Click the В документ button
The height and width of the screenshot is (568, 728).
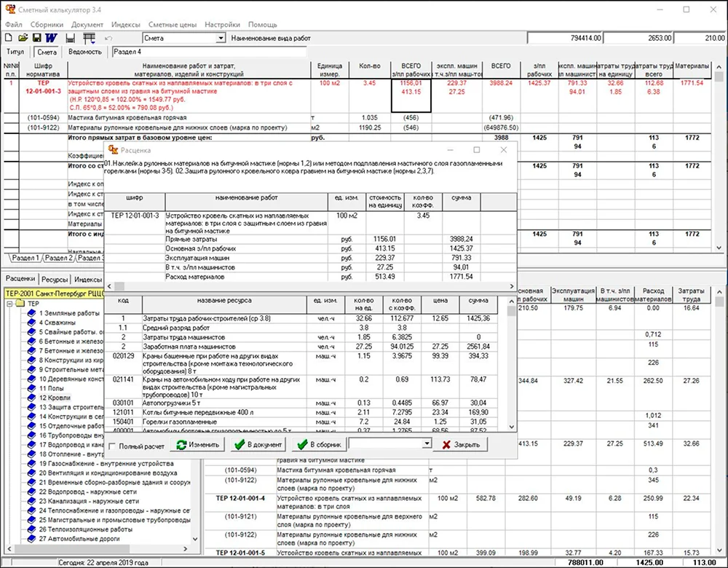point(258,445)
